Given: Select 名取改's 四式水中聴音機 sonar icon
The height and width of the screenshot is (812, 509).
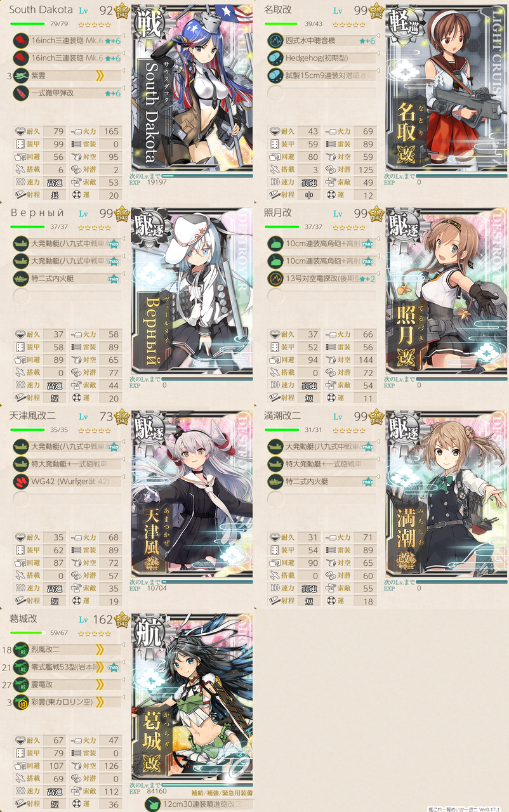Looking at the screenshot, I should (275, 41).
